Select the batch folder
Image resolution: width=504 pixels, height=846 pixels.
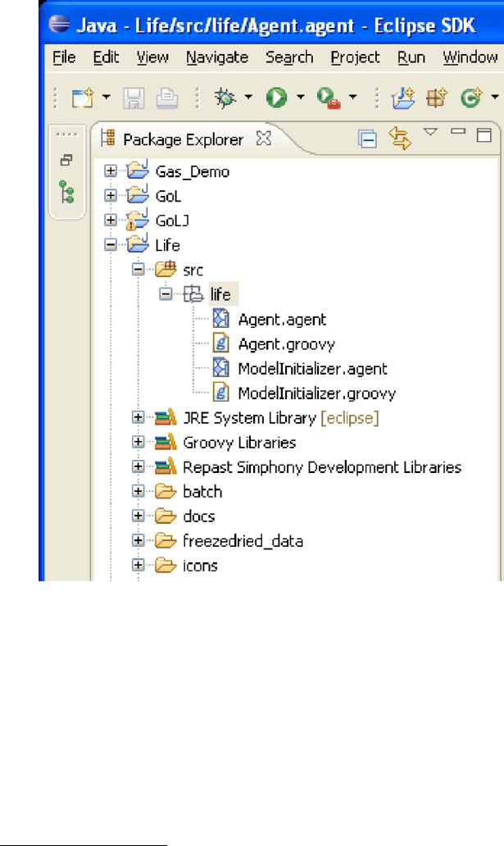click(202, 492)
